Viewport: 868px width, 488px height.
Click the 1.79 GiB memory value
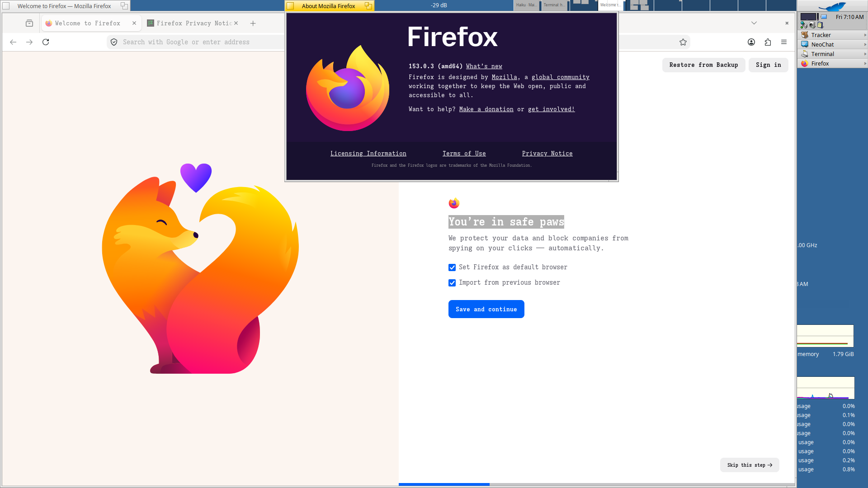coord(843,354)
